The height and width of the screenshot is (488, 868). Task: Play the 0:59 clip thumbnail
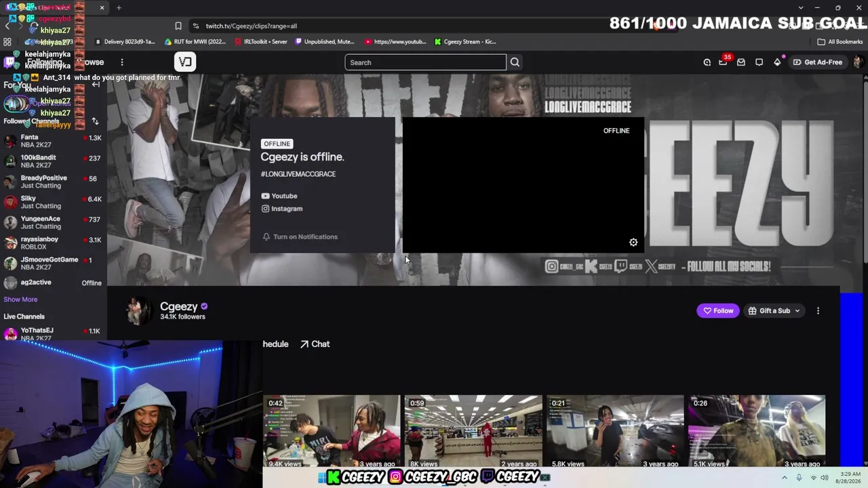473,431
